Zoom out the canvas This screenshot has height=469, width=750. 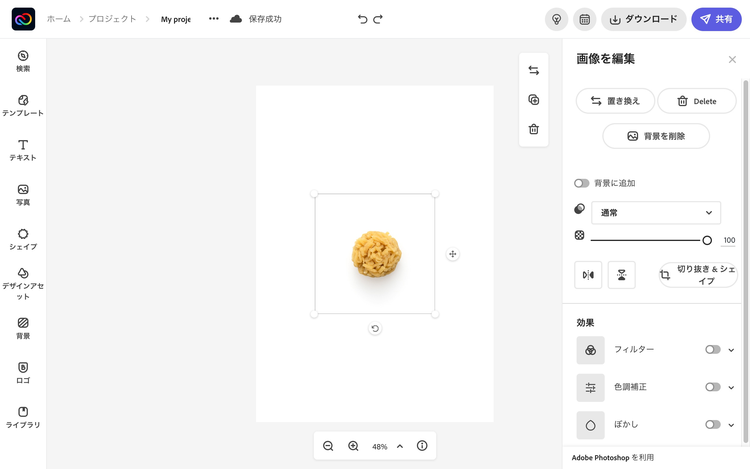(328, 446)
